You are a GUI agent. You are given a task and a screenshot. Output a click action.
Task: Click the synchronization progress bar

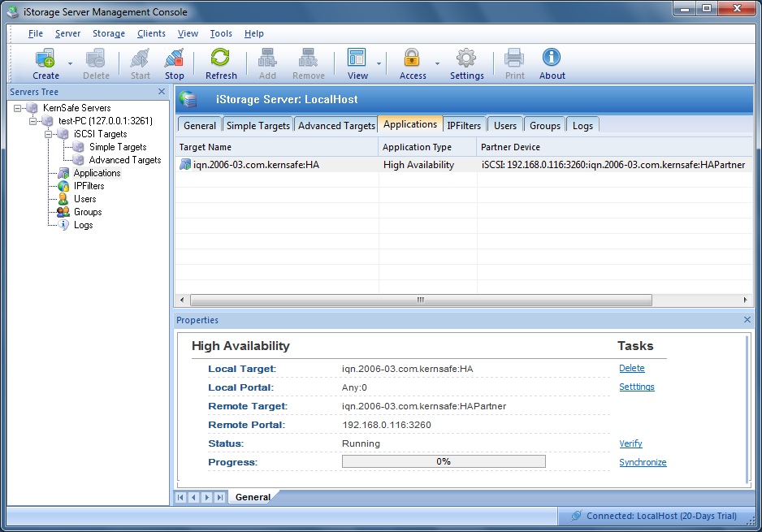coord(444,461)
